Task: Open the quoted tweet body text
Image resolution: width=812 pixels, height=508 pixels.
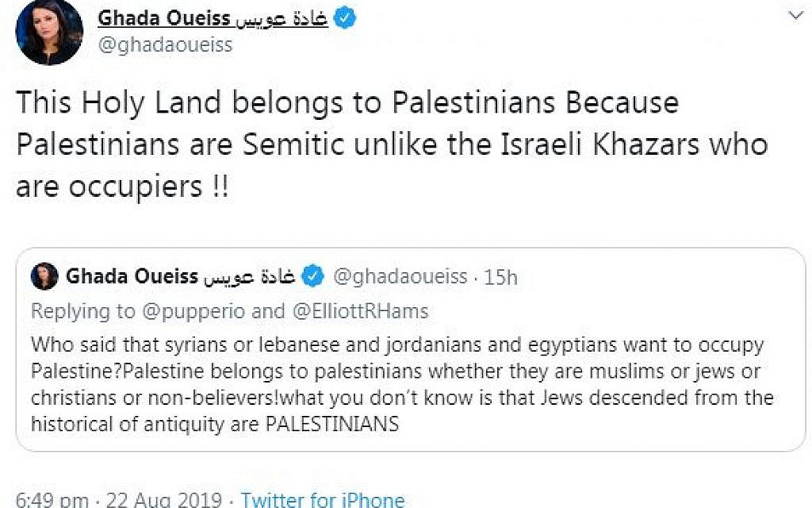Action: [x=402, y=384]
